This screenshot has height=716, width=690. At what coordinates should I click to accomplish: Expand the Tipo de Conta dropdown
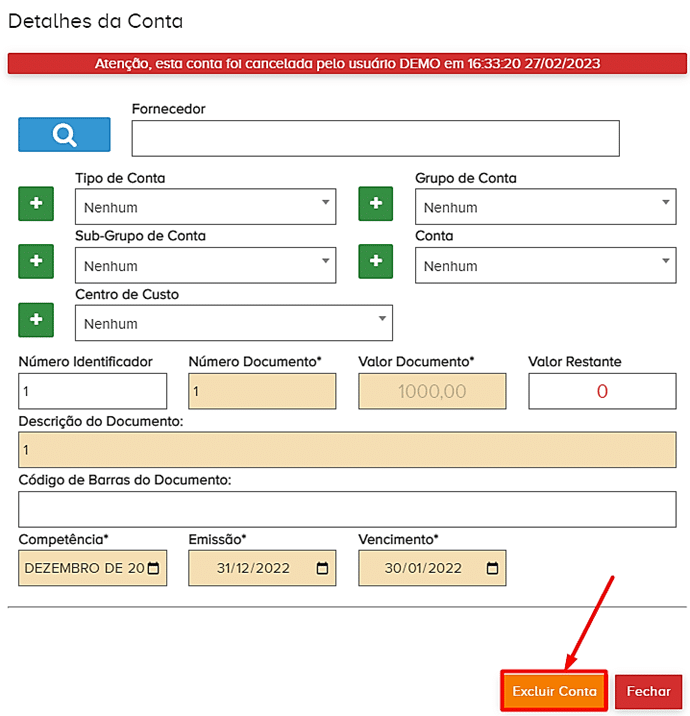coord(205,207)
